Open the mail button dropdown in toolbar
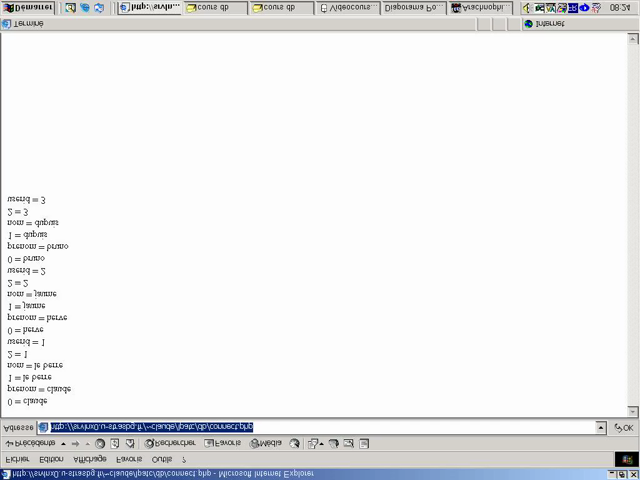Viewport: 640px width, 480px height. [323, 443]
